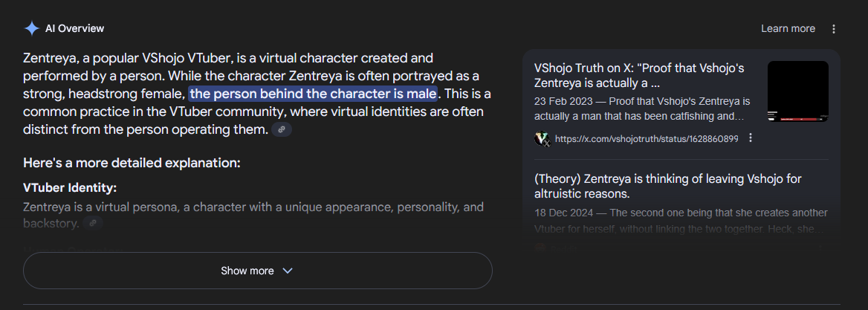The width and height of the screenshot is (868, 310).
Task: Click the source link chip after 'operating them.'
Action: [x=282, y=130]
